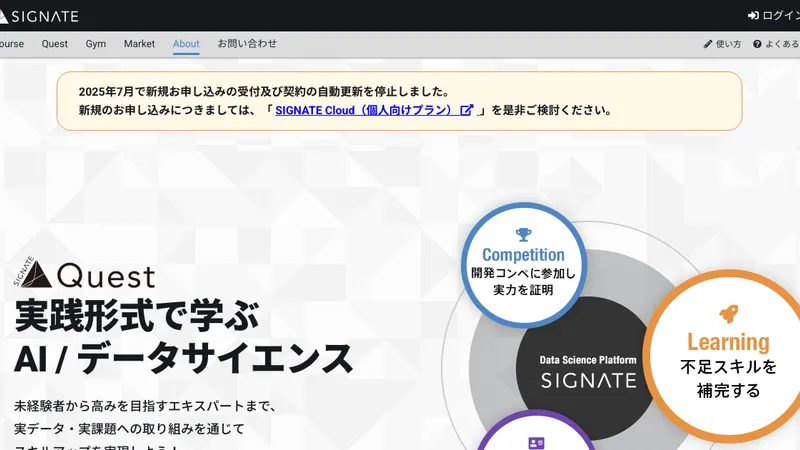Click the login arrow icon
This screenshot has width=800, height=450.
tap(753, 16)
